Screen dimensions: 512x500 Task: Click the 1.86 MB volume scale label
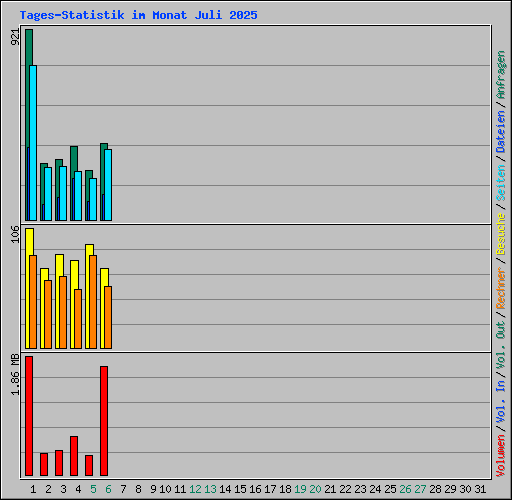[x=15, y=374]
